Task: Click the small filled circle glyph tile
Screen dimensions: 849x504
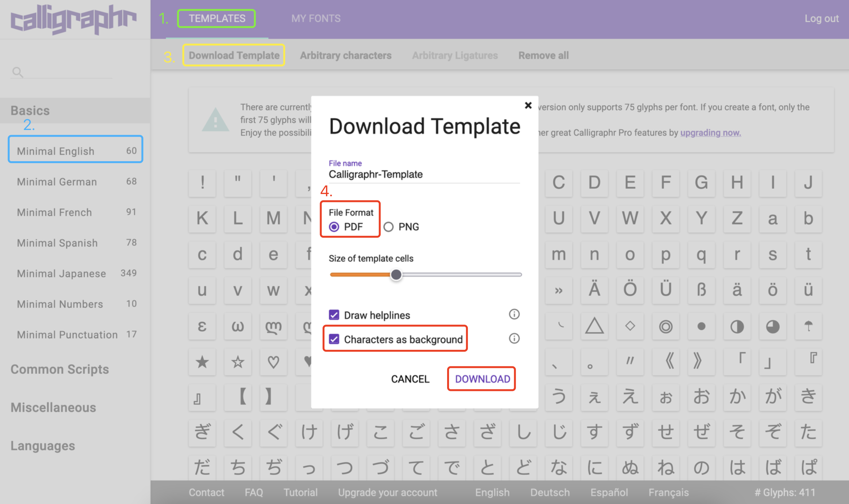Action: [x=701, y=326]
